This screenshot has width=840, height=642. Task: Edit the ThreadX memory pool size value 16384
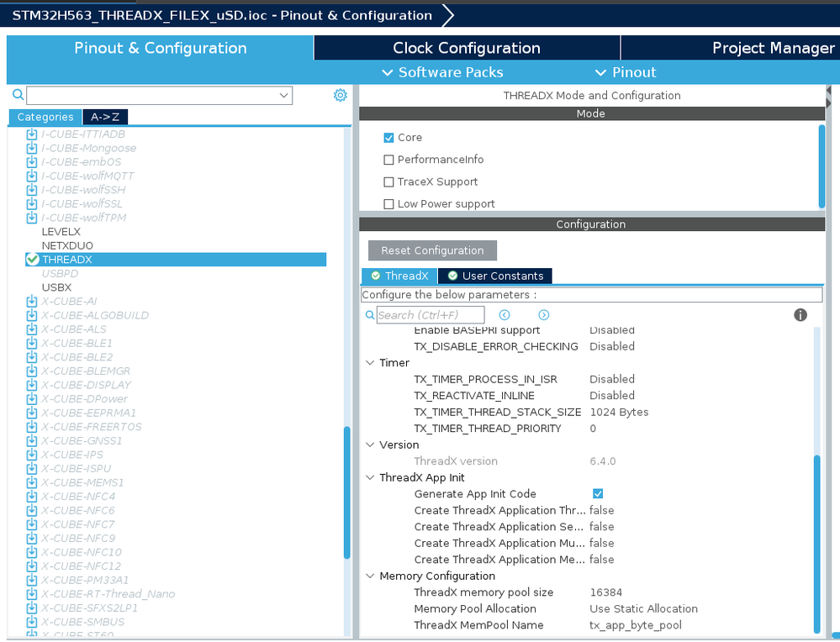click(606, 592)
